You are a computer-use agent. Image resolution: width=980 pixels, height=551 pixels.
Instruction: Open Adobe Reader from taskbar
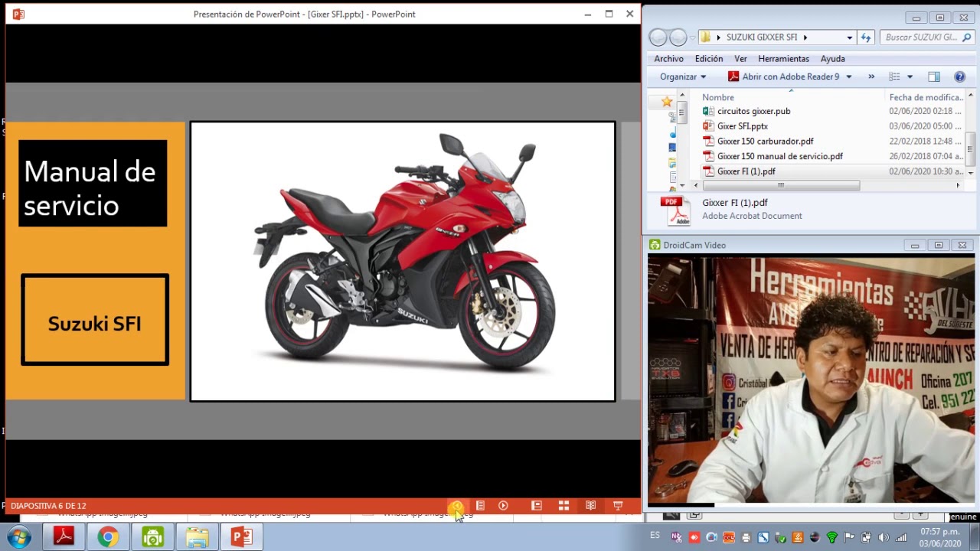(64, 537)
